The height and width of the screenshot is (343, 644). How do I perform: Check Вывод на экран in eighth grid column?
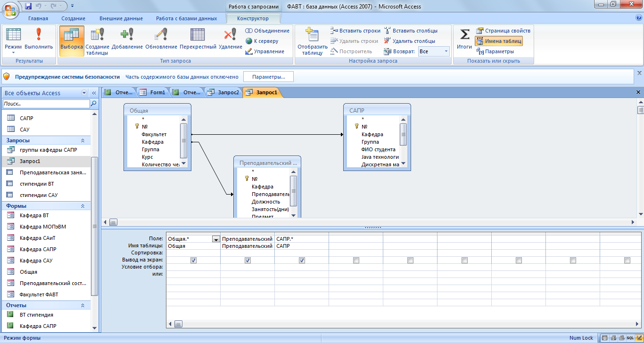tap(573, 260)
